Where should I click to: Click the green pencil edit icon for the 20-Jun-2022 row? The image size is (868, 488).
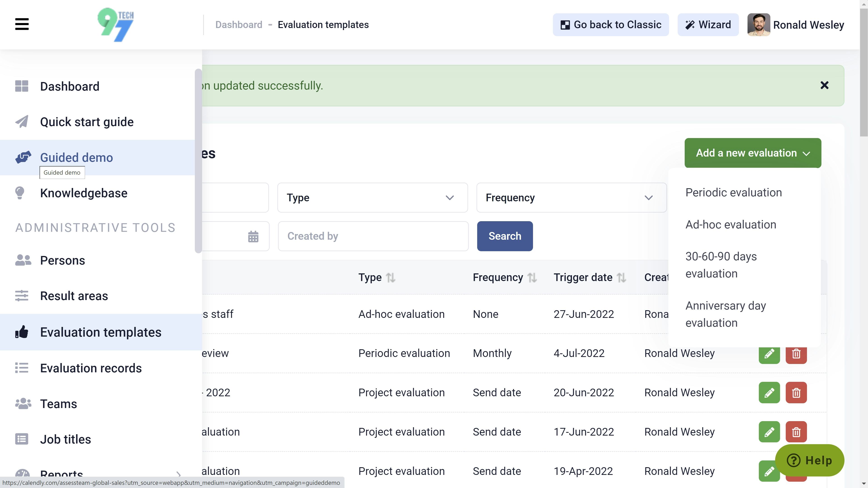(769, 392)
